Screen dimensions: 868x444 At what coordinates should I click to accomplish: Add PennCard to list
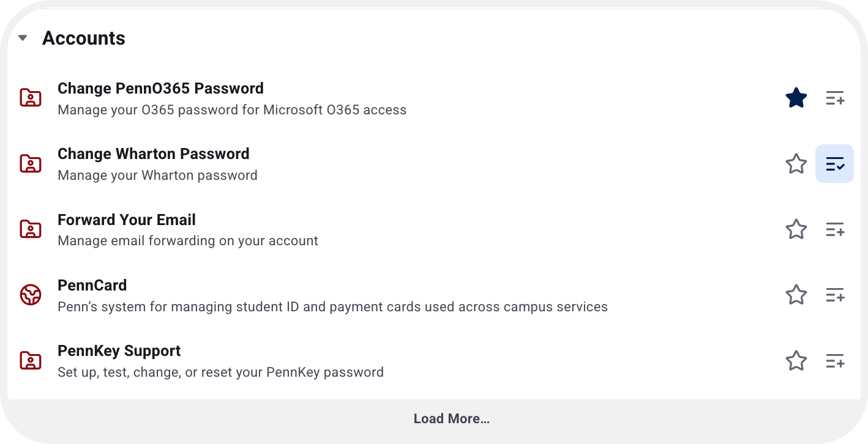point(835,295)
